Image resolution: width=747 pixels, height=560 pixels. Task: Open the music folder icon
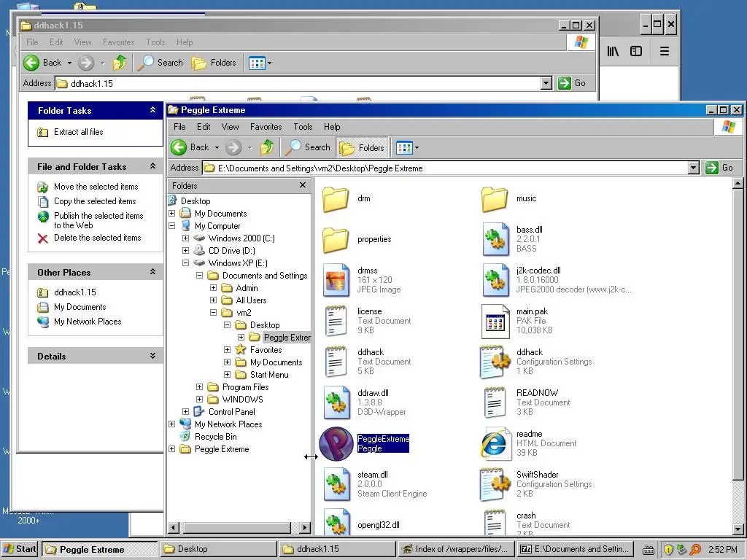(x=495, y=199)
